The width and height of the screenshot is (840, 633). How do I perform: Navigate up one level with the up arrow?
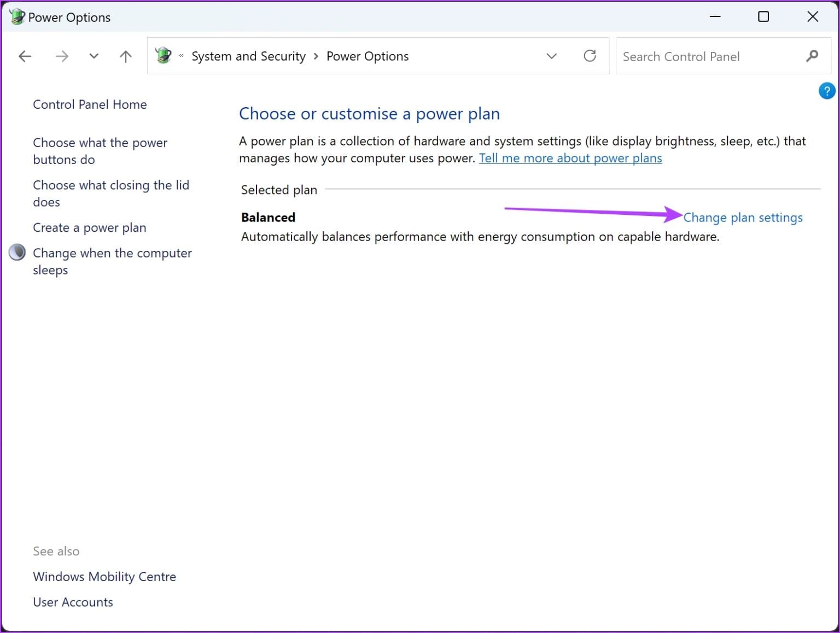[x=125, y=56]
